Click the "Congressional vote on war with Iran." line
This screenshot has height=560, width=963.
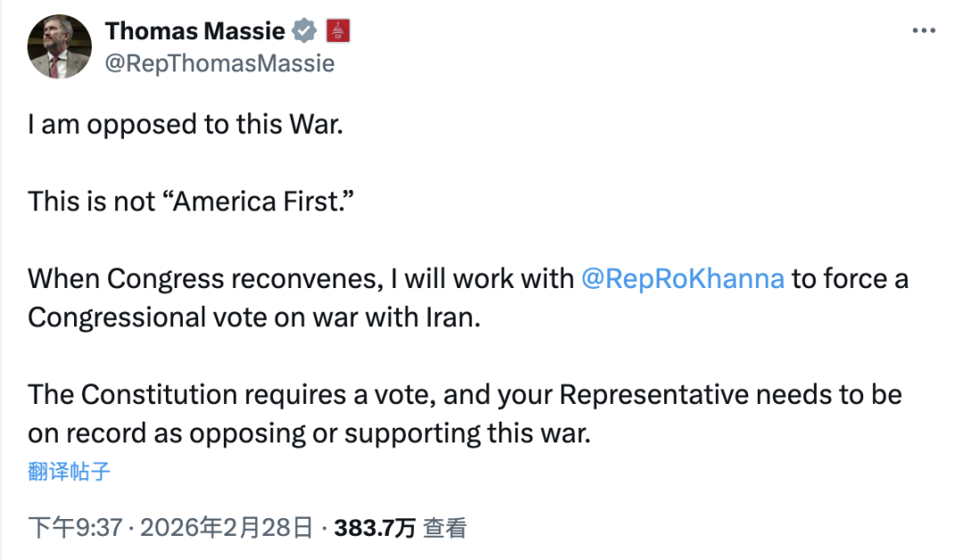(254, 317)
